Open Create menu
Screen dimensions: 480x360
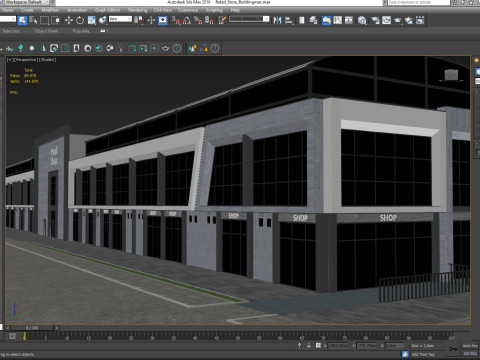pyautogui.click(x=27, y=10)
